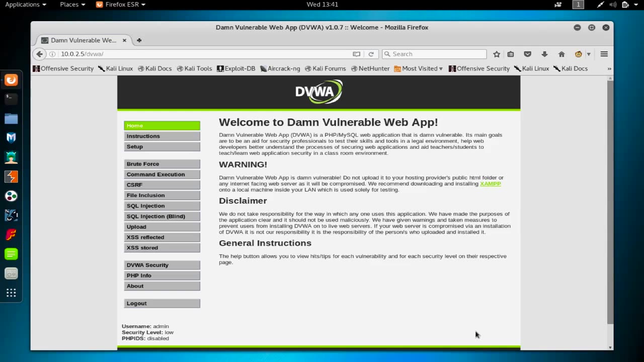644x362 pixels.
Task: Close the Damn Vulnerable Web App tab
Action: click(x=124, y=40)
